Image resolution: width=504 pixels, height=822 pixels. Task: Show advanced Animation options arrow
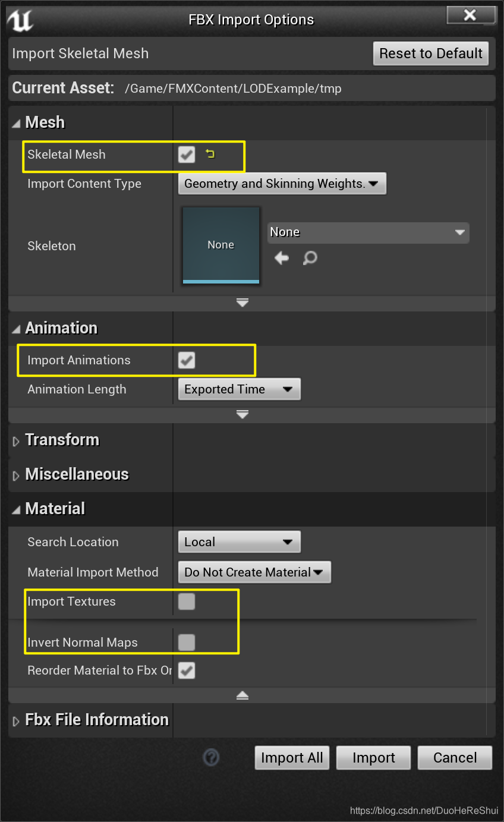(242, 414)
